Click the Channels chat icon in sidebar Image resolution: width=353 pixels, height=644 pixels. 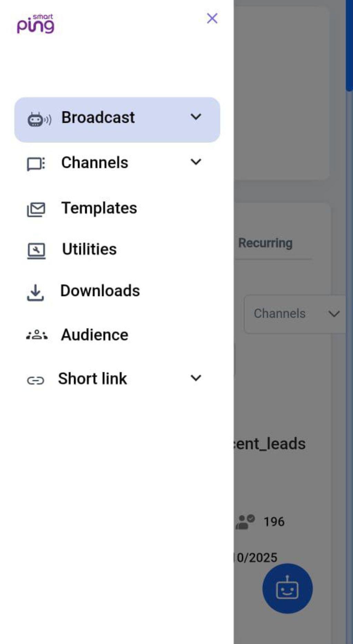36,164
